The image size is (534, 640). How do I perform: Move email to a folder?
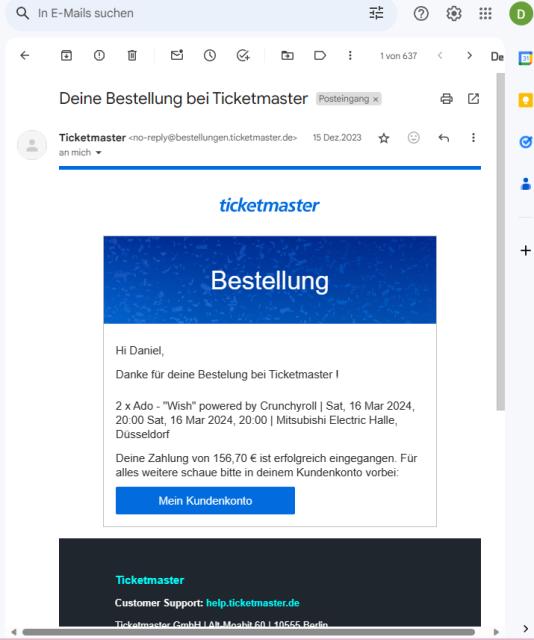pos(287,56)
